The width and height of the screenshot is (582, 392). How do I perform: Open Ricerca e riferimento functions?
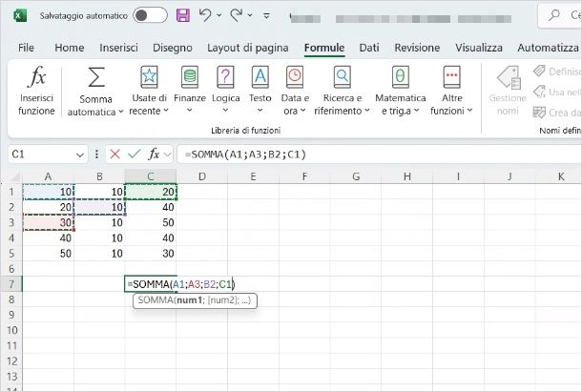pyautogui.click(x=342, y=91)
